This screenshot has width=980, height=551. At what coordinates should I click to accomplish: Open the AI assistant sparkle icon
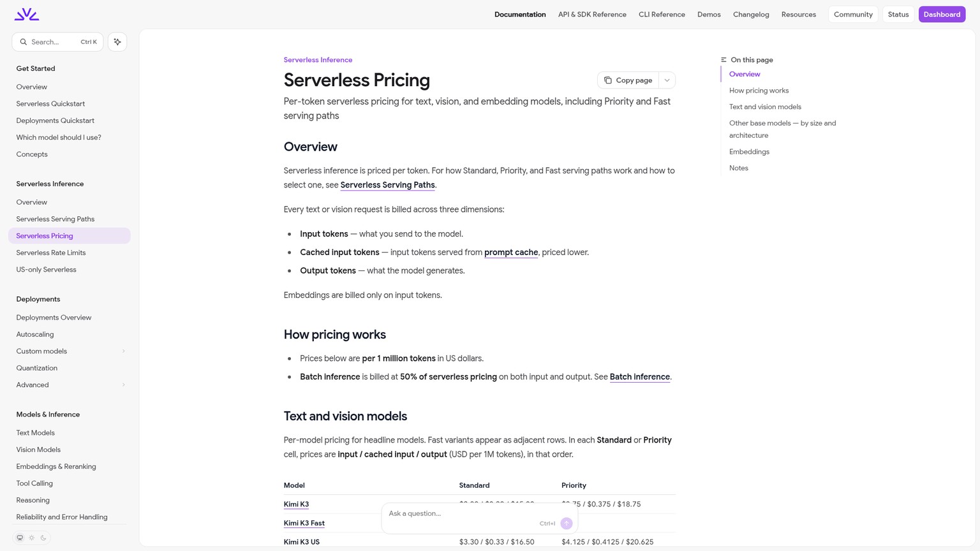click(x=117, y=42)
